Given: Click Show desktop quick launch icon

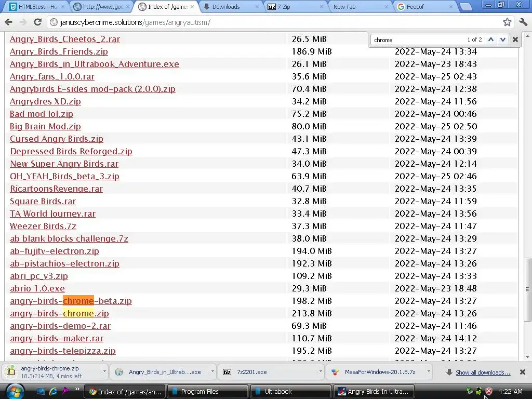Looking at the screenshot, I should (x=41, y=391).
